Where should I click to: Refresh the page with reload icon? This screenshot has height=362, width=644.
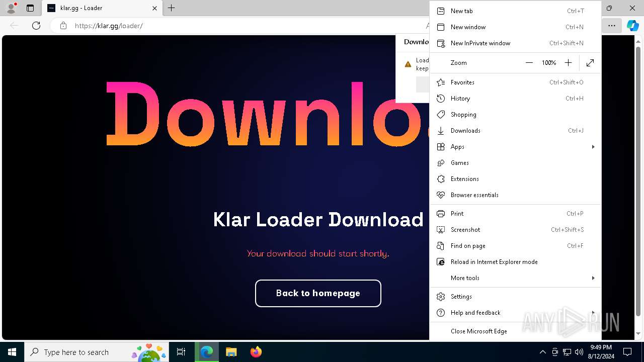[36, 26]
